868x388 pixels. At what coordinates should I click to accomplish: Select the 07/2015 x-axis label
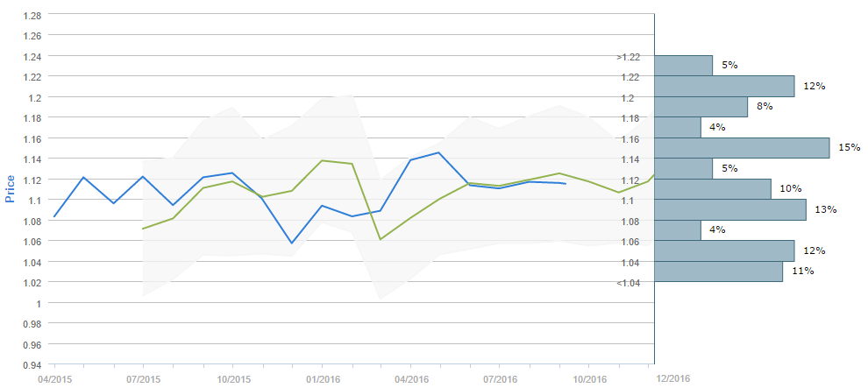pos(143,379)
